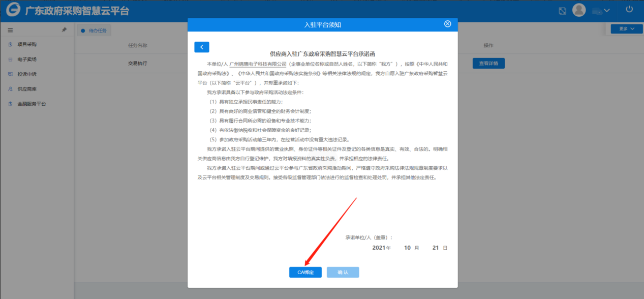The image size is (644, 299).
Task: Expand the 更多 dropdown
Action: (x=627, y=29)
